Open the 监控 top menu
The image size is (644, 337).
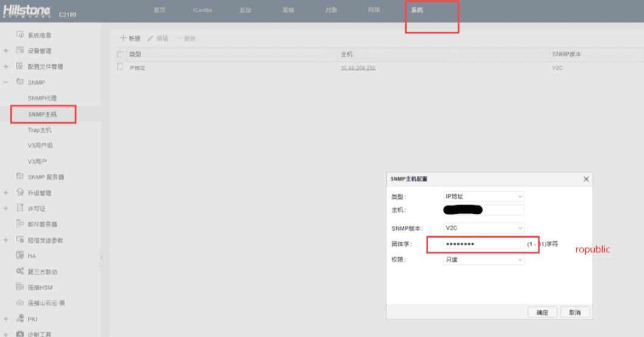point(245,10)
